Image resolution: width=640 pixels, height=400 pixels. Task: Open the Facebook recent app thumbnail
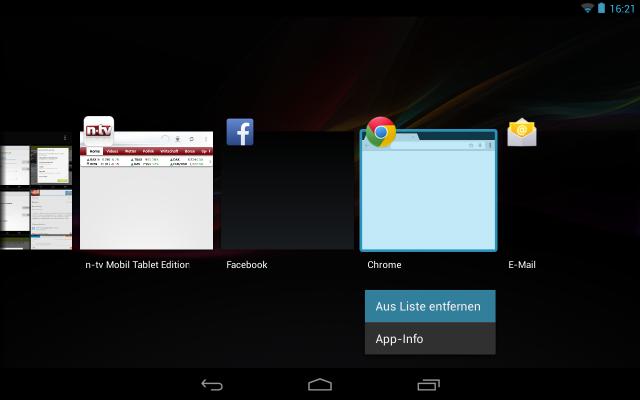tap(287, 191)
